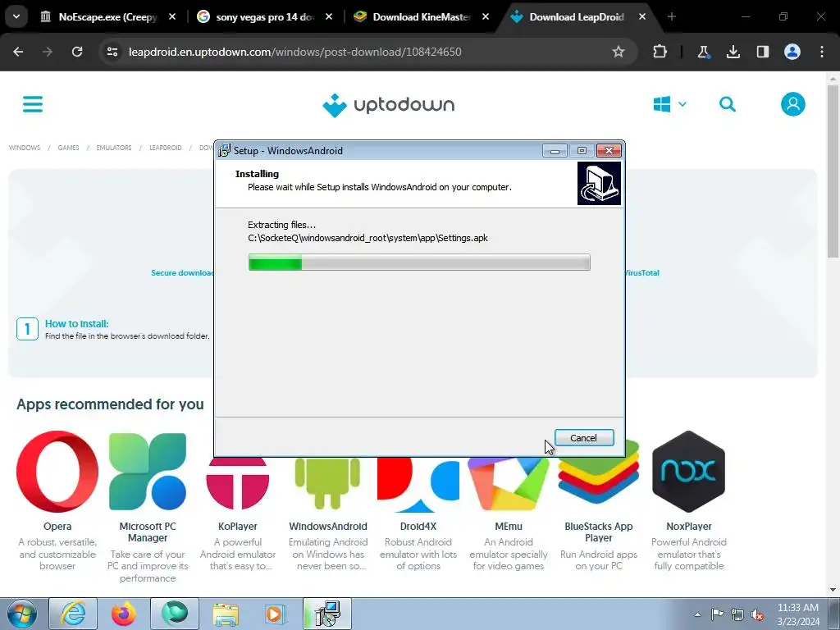
Task: Close the Download KineMaster tab
Action: [486, 17]
